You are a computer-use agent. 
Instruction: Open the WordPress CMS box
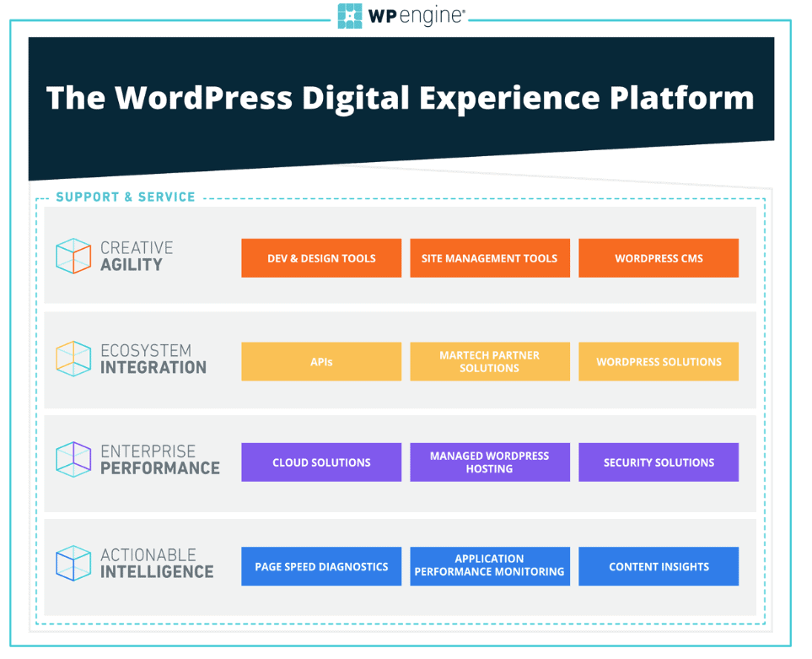tap(659, 258)
